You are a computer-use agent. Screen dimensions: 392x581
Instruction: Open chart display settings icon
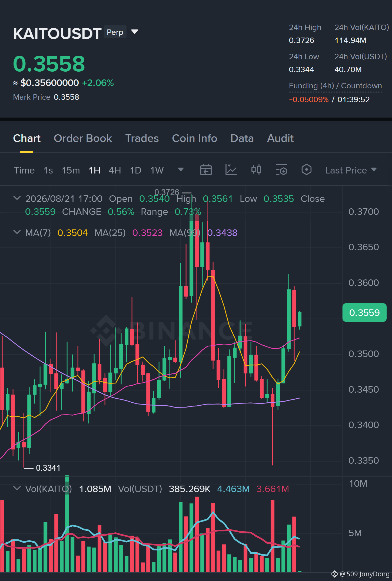281,170
